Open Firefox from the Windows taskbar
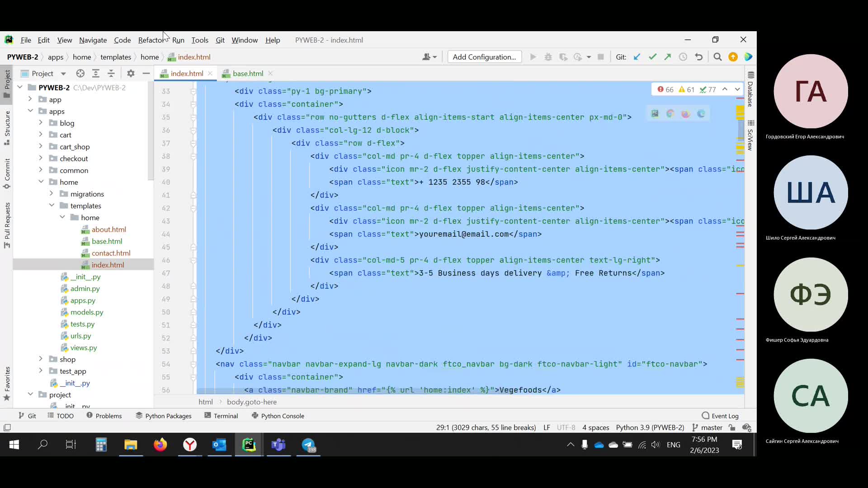Image resolution: width=868 pixels, height=488 pixels. tap(160, 445)
